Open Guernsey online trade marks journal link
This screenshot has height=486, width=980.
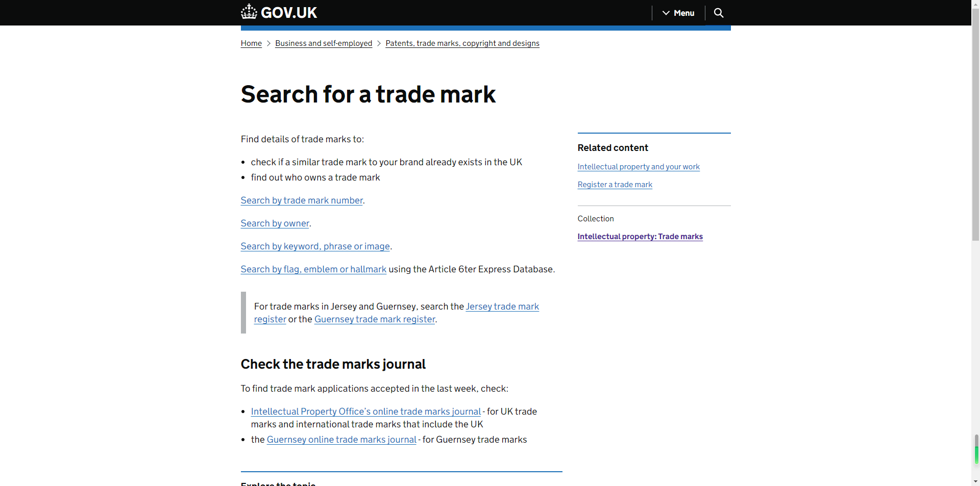coord(341,440)
